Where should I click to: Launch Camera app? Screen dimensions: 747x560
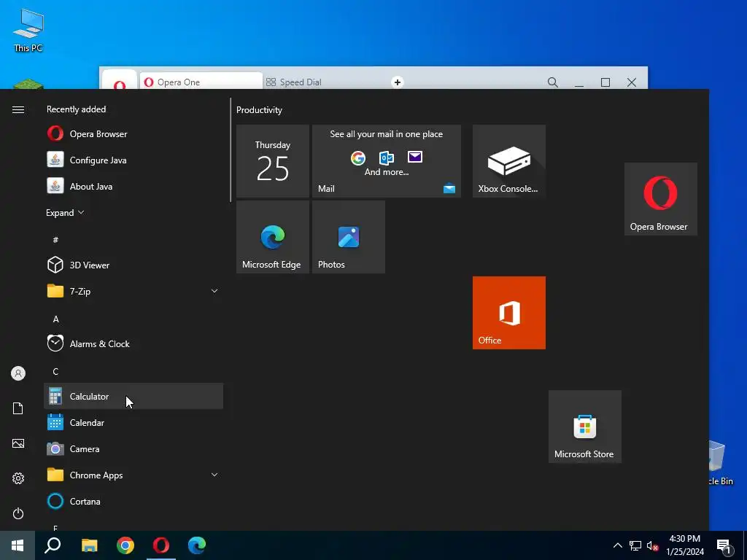(133, 448)
